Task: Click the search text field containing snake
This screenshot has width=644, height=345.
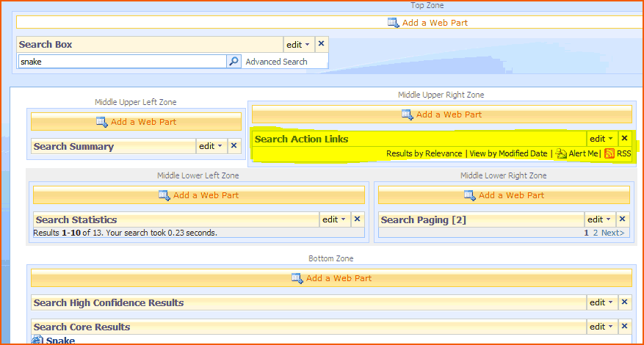Action: click(121, 62)
